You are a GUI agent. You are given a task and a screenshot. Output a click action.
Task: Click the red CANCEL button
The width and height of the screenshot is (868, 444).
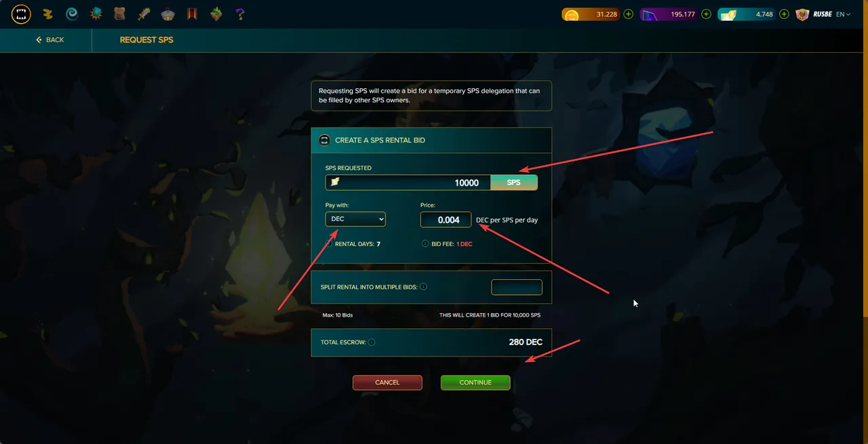coord(387,382)
